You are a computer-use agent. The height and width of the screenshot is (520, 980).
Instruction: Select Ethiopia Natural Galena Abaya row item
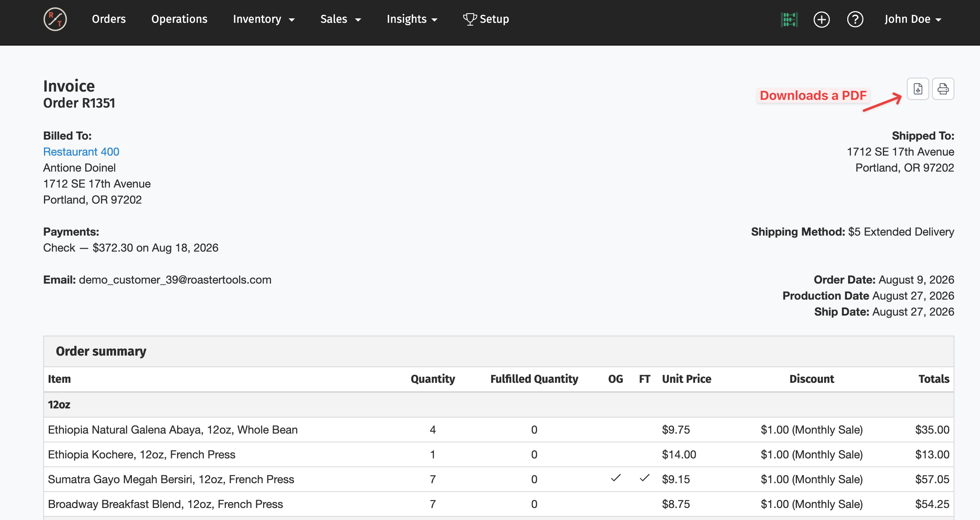click(x=173, y=430)
